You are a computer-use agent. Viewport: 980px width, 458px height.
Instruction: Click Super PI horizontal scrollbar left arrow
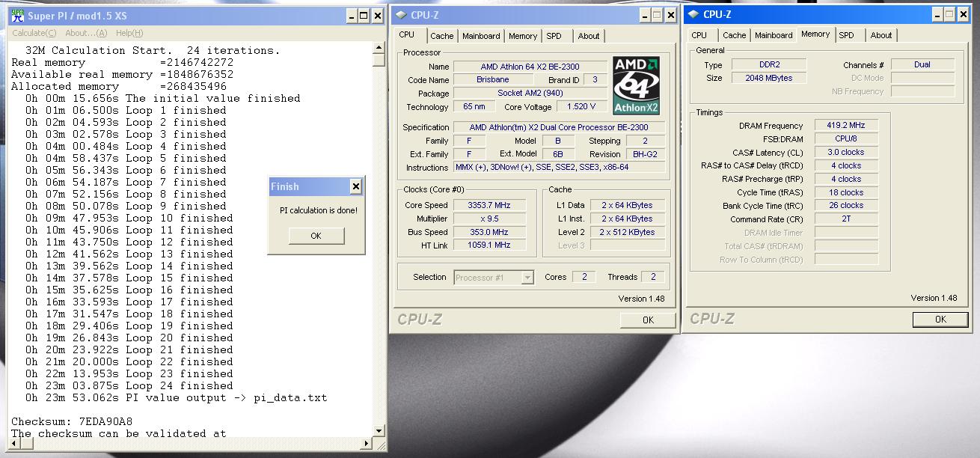tap(15, 445)
